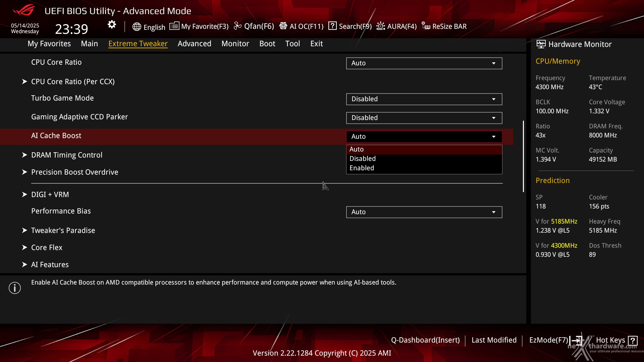The width and height of the screenshot is (644, 362).
Task: Open Q-Dashboard(Insert)
Action: point(425,341)
